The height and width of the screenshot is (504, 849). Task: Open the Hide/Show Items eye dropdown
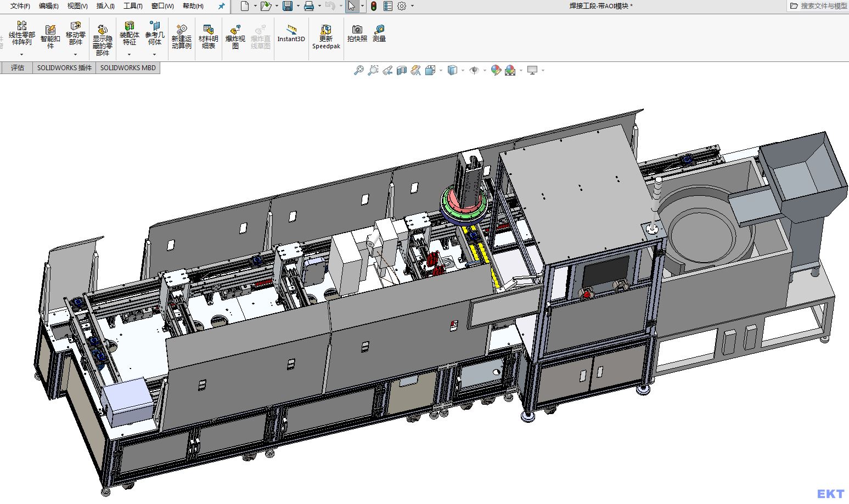coord(475,70)
